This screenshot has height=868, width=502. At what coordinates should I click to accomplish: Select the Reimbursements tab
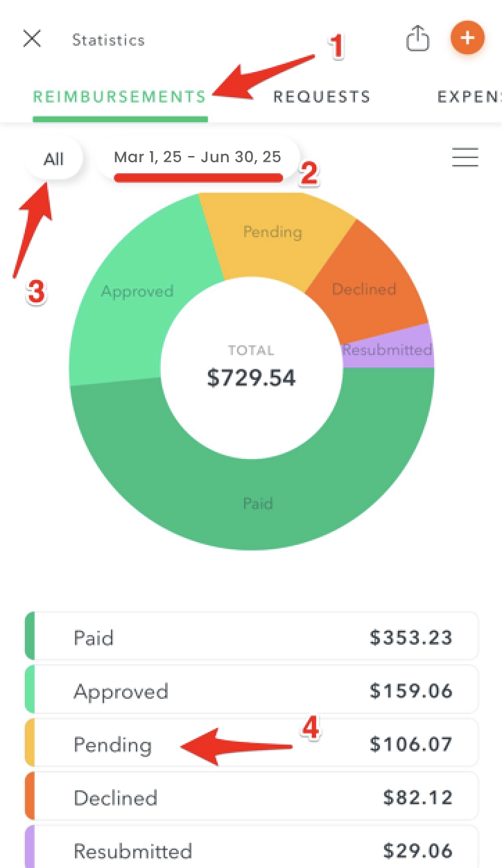click(120, 97)
